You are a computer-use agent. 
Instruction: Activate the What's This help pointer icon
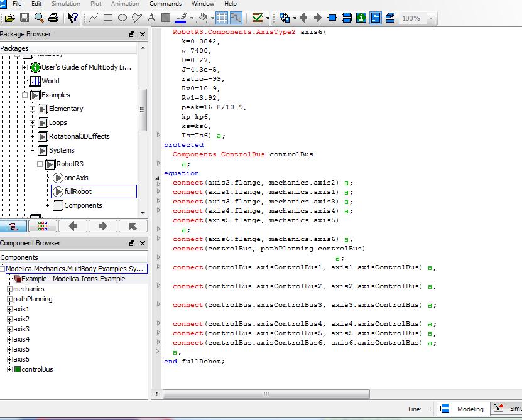coord(72,18)
